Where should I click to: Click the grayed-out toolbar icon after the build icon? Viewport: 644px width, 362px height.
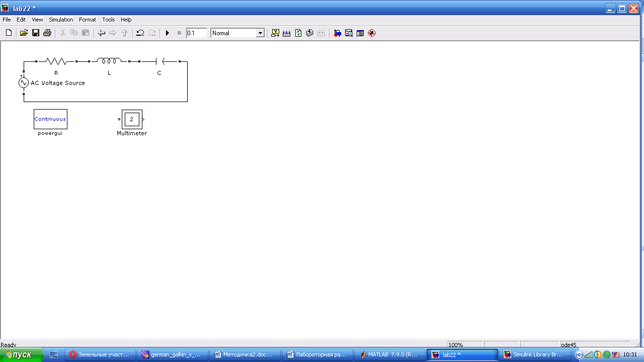[x=321, y=33]
